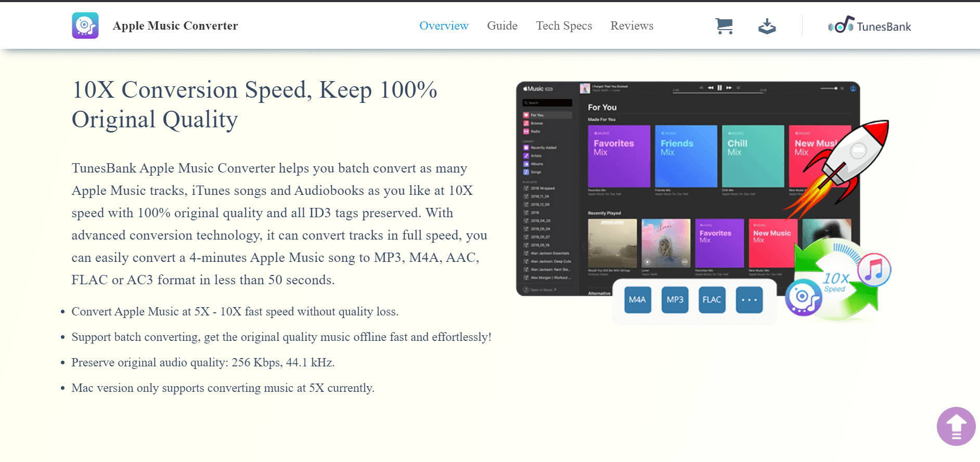980x462 pixels.
Task: Click bullet 'Mac version only supports converting music at 5X currently.'
Action: coord(223,388)
